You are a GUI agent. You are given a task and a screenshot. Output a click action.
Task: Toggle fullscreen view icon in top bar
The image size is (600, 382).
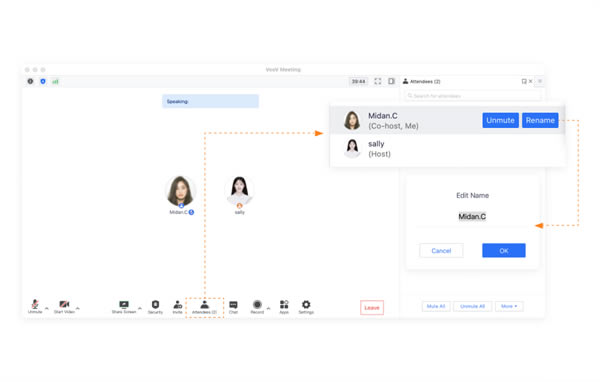pyautogui.click(x=378, y=81)
